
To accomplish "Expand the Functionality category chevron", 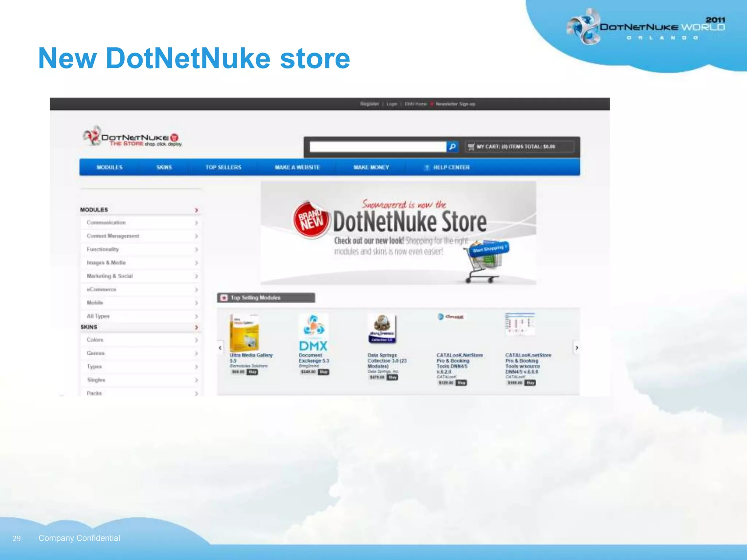I will tap(196, 250).
